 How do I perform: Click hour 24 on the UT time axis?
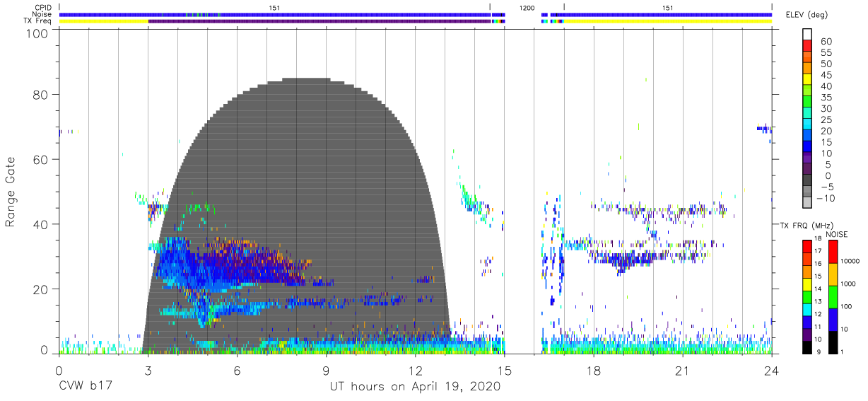point(772,370)
